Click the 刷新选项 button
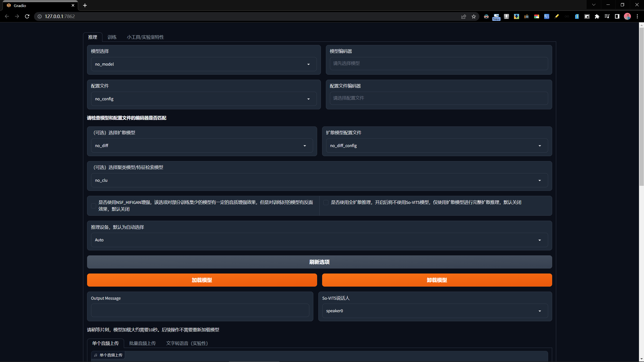 click(319, 262)
